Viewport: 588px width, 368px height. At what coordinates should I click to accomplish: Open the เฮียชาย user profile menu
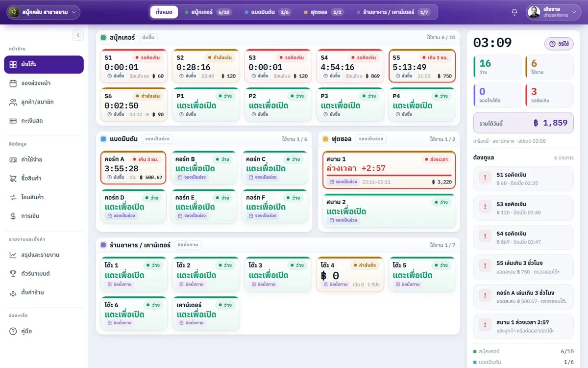[553, 12]
